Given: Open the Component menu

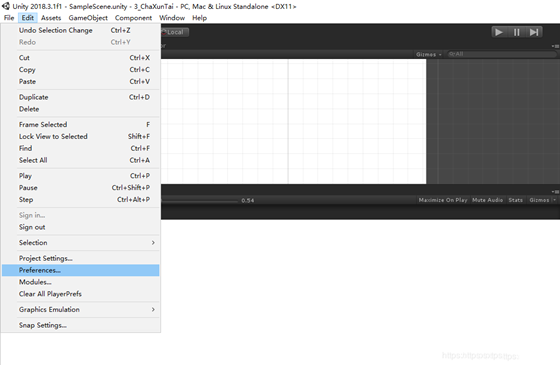Looking at the screenshot, I should 133,18.
